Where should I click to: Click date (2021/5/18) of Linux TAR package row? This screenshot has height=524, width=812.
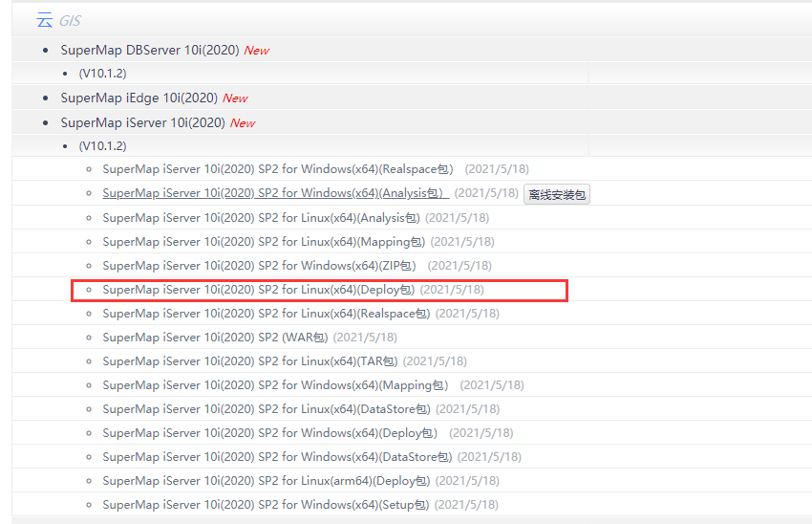[435, 361]
